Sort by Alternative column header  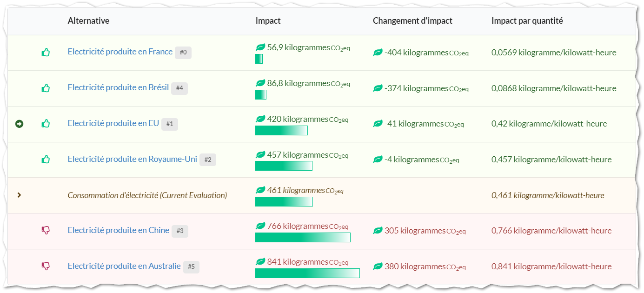coord(88,21)
